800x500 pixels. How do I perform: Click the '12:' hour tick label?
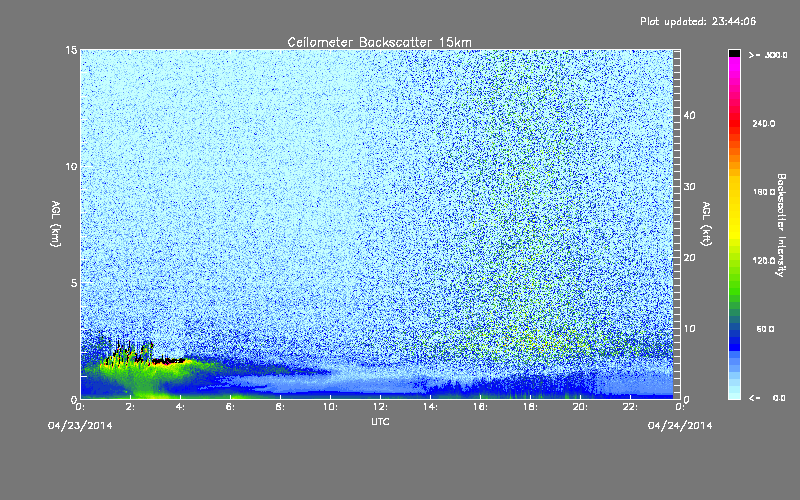381,407
